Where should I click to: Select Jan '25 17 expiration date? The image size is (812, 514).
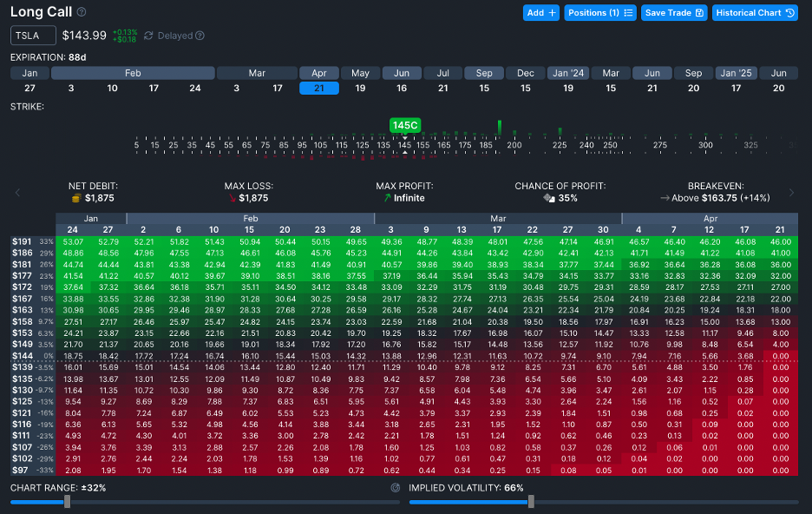click(x=736, y=88)
